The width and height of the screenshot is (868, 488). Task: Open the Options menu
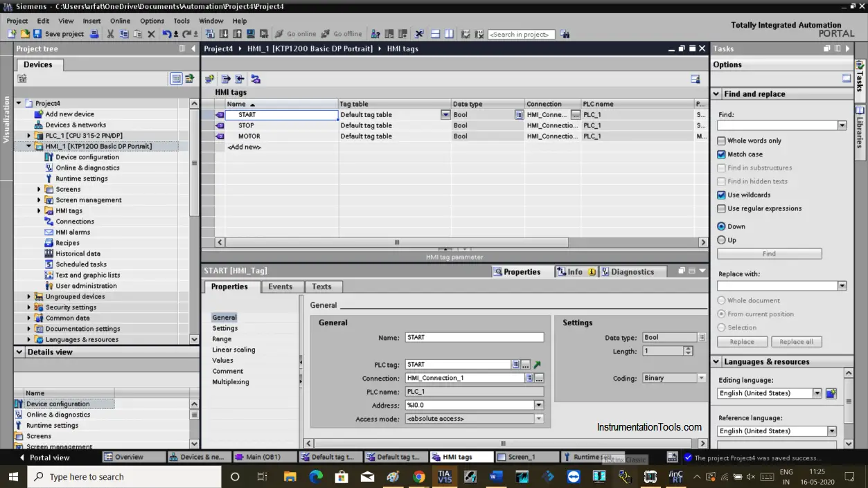tap(152, 21)
